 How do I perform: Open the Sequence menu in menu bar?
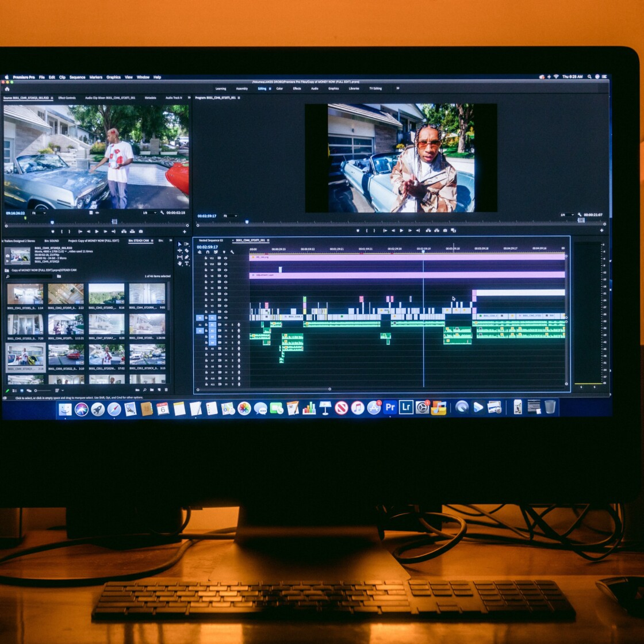click(77, 77)
